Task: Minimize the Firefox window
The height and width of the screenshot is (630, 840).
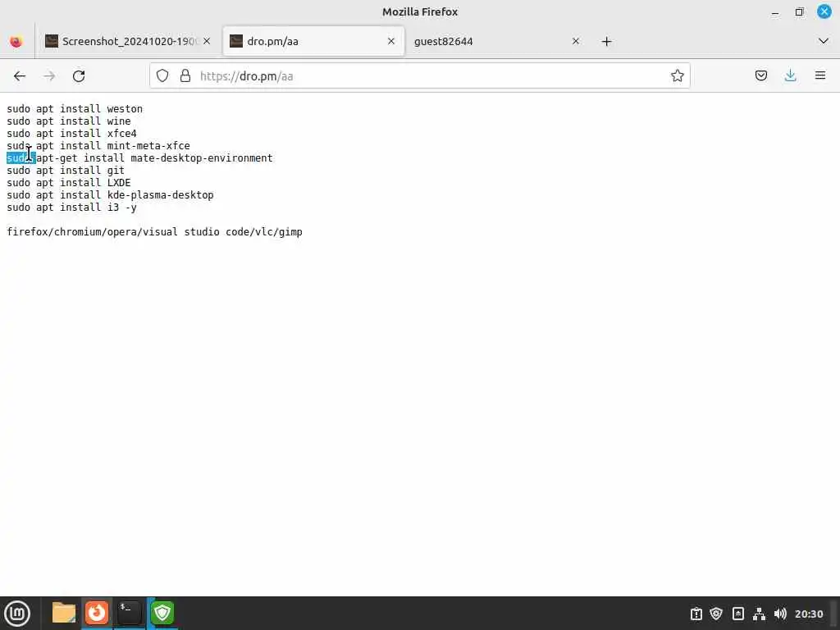Action: coord(774,12)
